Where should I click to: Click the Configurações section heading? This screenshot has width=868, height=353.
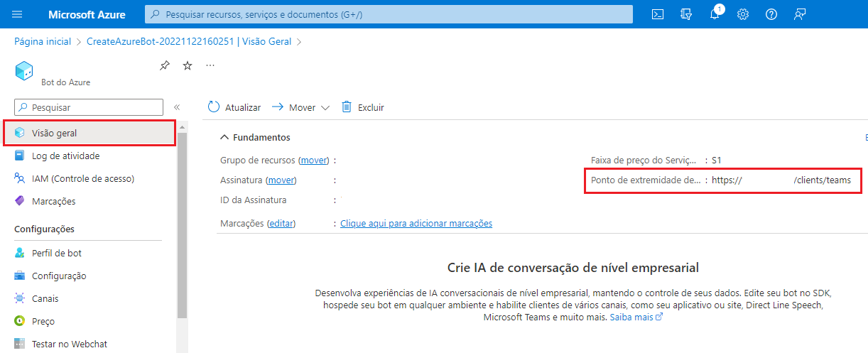pos(44,229)
